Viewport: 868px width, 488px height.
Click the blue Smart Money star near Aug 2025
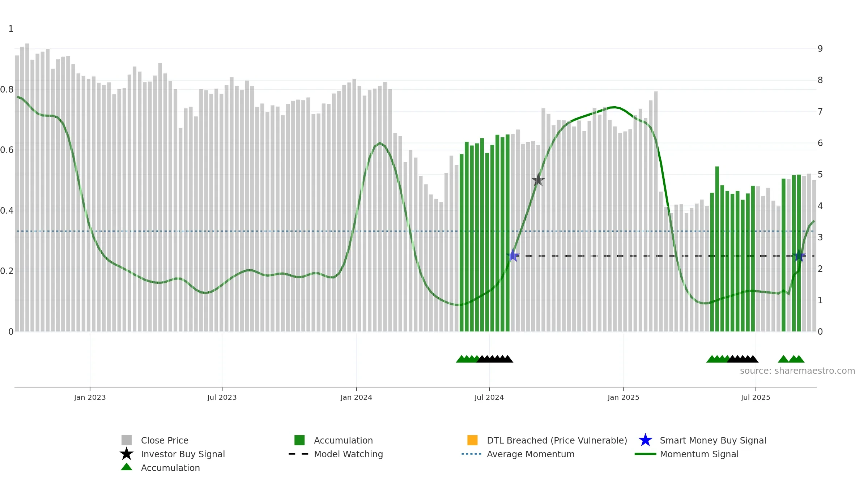(799, 256)
